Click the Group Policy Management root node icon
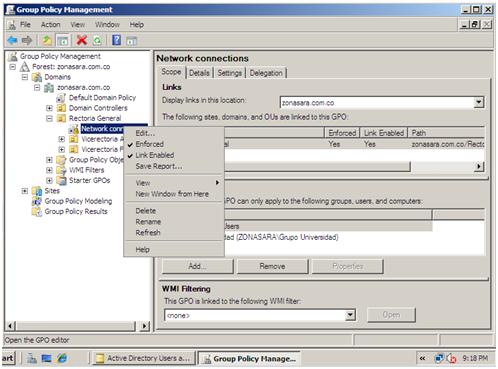Viewport: 498px width, 369px height. tap(13, 56)
